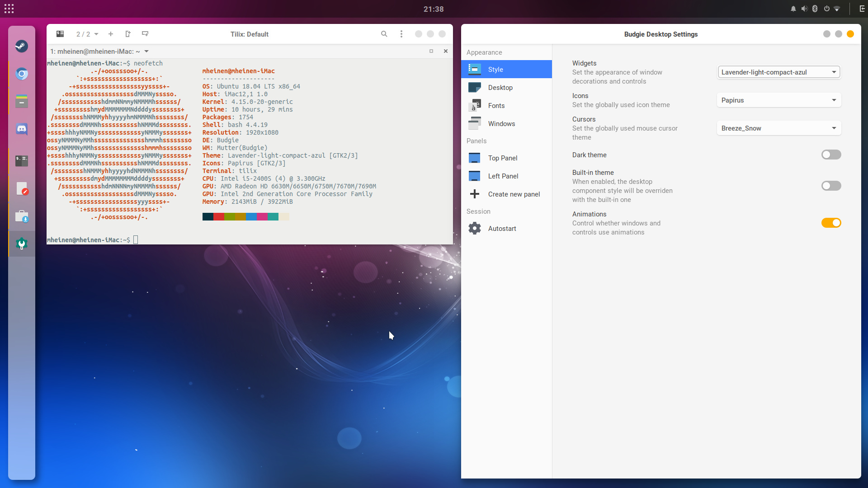Click Create new panel under Panels
The height and width of the screenshot is (488, 868).
[x=514, y=194]
